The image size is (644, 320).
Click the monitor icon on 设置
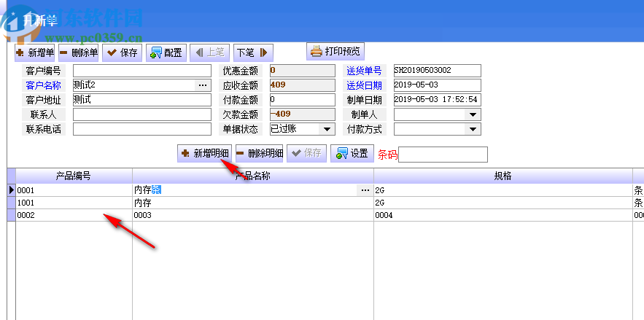point(342,154)
